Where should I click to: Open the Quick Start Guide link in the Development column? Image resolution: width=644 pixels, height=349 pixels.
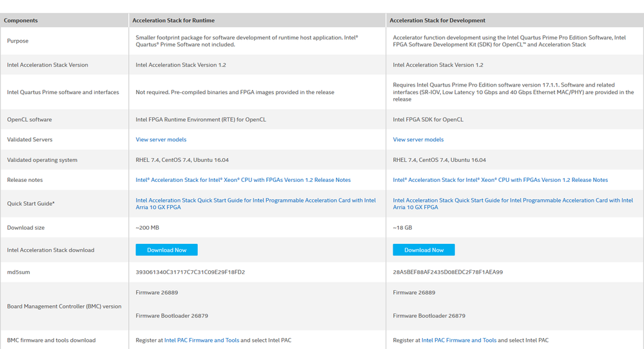(512, 201)
